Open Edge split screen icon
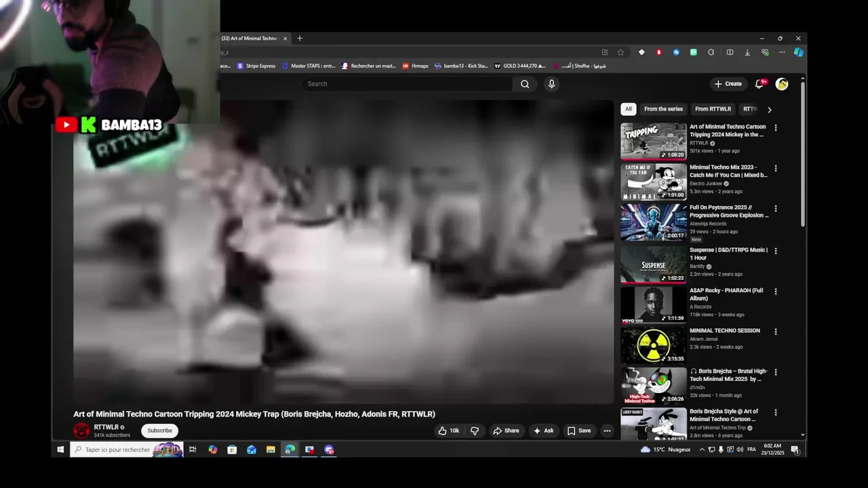868x488 pixels. coord(730,52)
